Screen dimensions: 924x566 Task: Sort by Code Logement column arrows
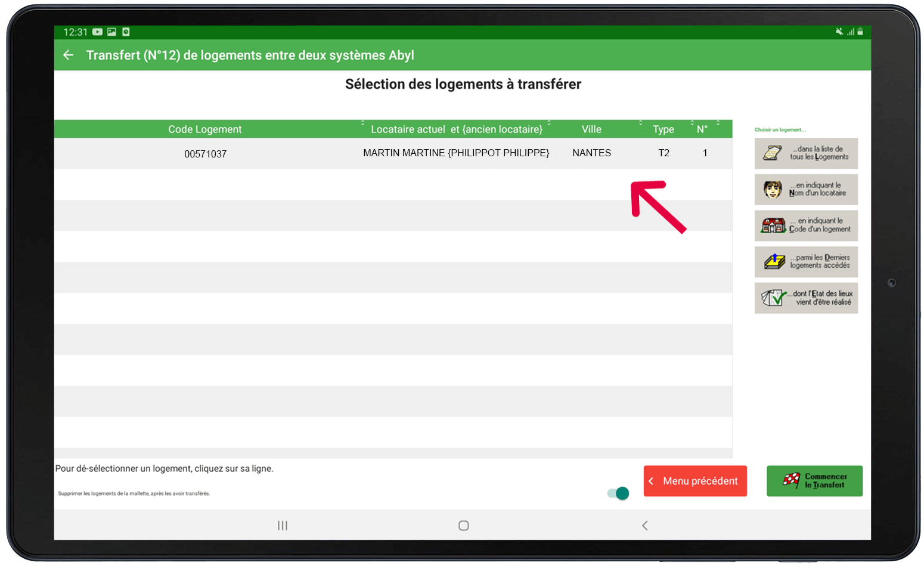(x=362, y=123)
